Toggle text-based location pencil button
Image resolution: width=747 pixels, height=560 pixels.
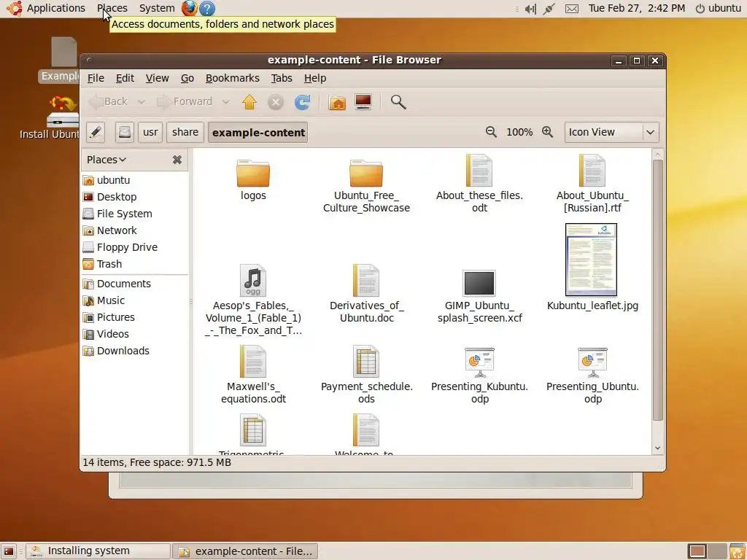pyautogui.click(x=96, y=133)
